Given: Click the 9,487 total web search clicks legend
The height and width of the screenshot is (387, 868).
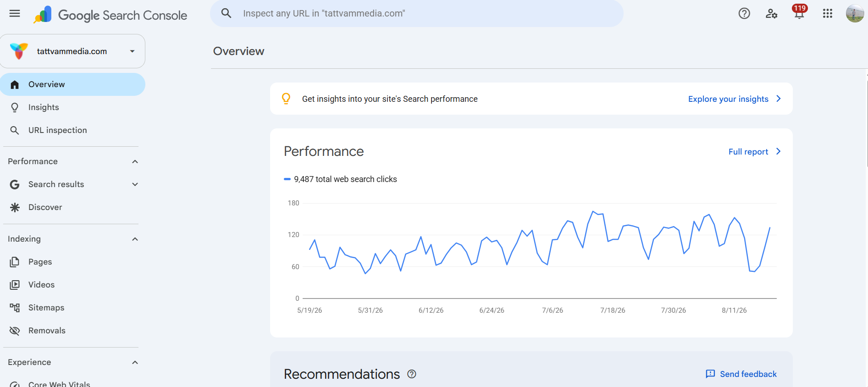Looking at the screenshot, I should coord(340,179).
